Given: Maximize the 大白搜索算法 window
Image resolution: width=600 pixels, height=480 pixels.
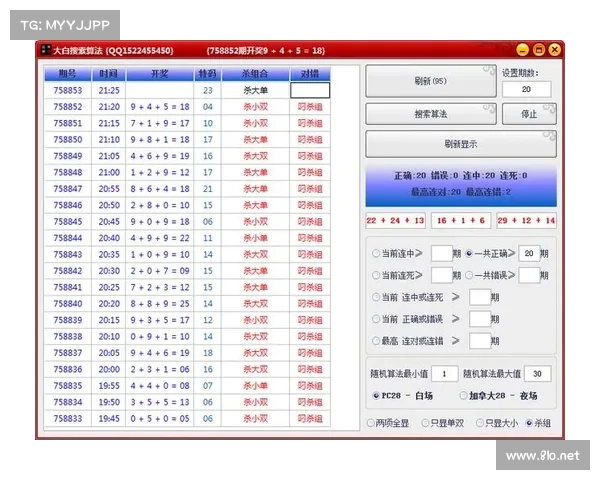Looking at the screenshot, I should (538, 50).
